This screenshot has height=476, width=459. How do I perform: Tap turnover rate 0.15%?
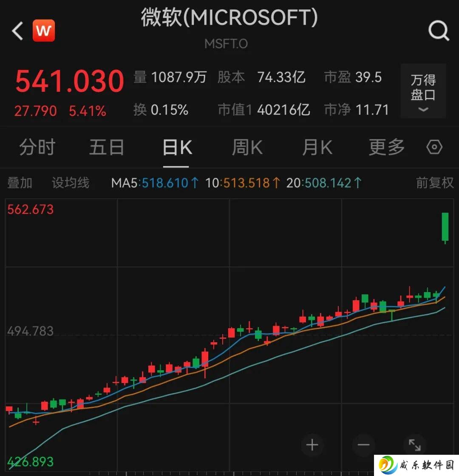[170, 110]
